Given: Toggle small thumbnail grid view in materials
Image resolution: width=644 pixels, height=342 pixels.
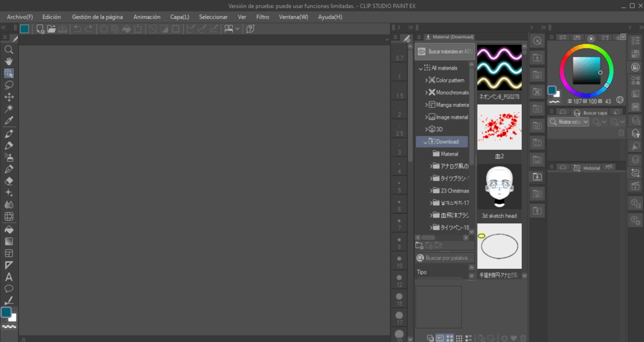Looking at the screenshot, I should tap(459, 338).
